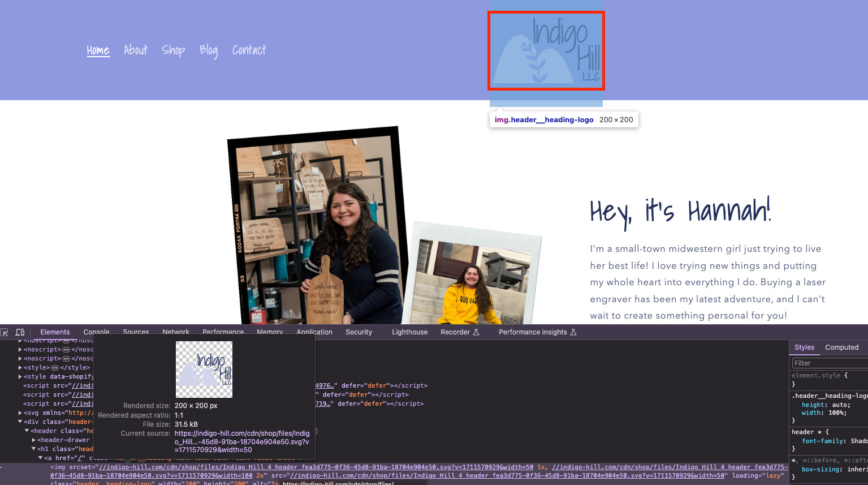Viewport: 868px width, 485px height.
Task: Expand the <svg xmlns node
Action: pos(20,413)
